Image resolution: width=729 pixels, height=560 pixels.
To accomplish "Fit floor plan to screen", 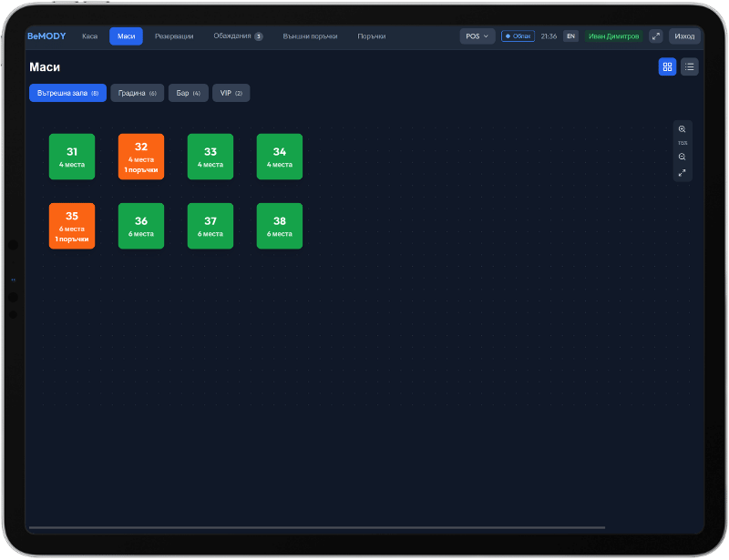I will 682,173.
